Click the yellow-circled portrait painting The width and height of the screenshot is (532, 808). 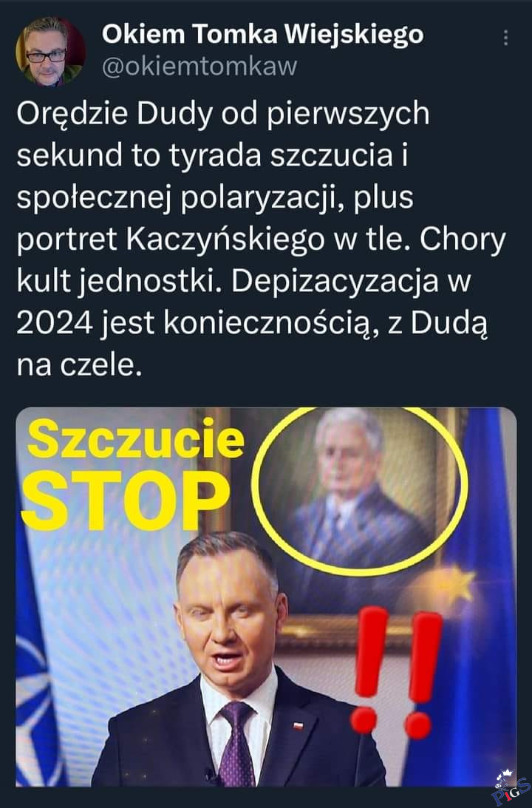360,489
